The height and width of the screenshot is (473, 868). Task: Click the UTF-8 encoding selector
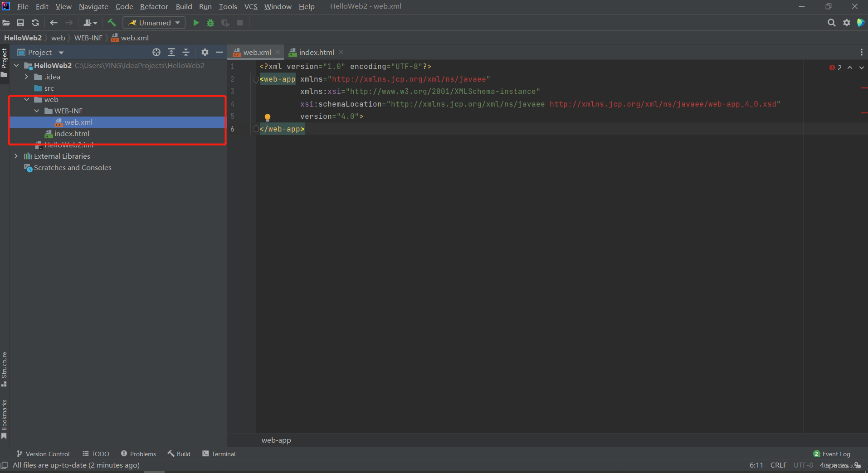[x=803, y=465]
